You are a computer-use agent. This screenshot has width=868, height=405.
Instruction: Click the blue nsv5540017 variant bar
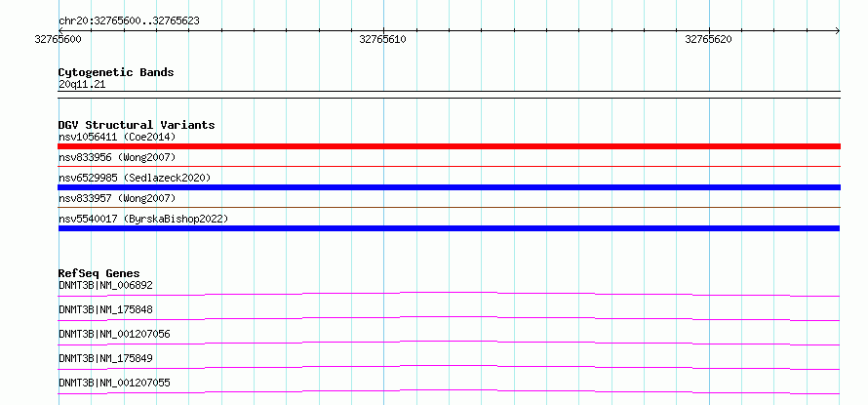449,228
